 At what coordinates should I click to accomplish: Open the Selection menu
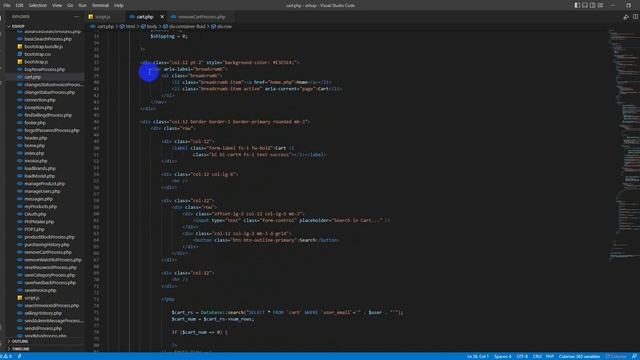(38, 5)
